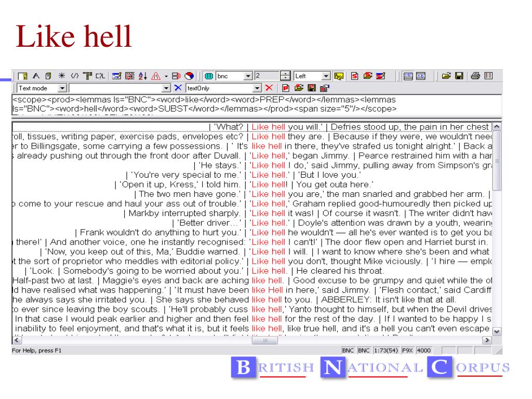Click the CQL query icon
The width and height of the screenshot is (532, 399).
(100, 76)
